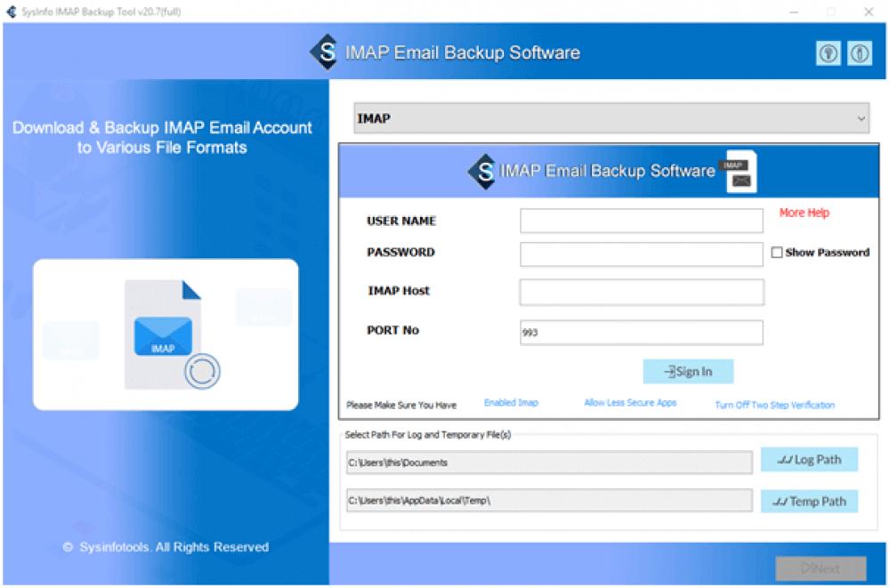Open the More Help link
Screen dimensions: 890x588
point(805,213)
